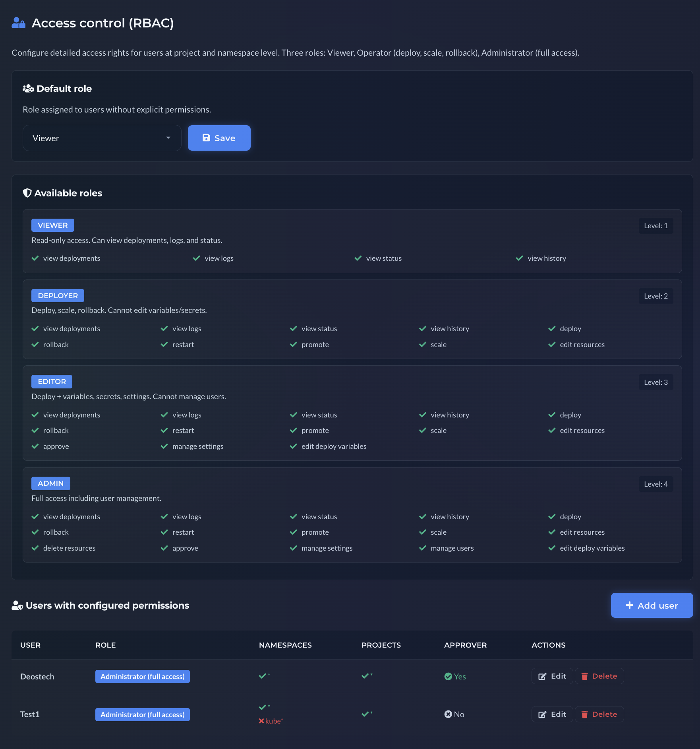The width and height of the screenshot is (700, 749).
Task: Select the DEPLOYER role badge
Action: pos(58,296)
